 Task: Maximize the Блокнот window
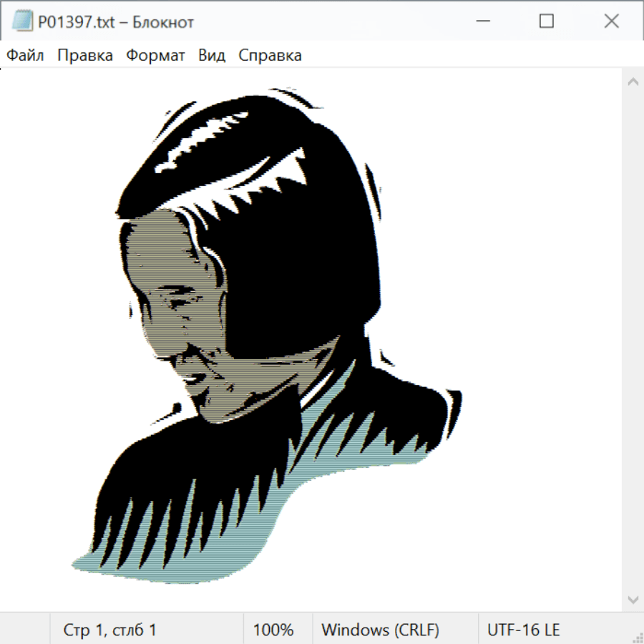tap(546, 21)
